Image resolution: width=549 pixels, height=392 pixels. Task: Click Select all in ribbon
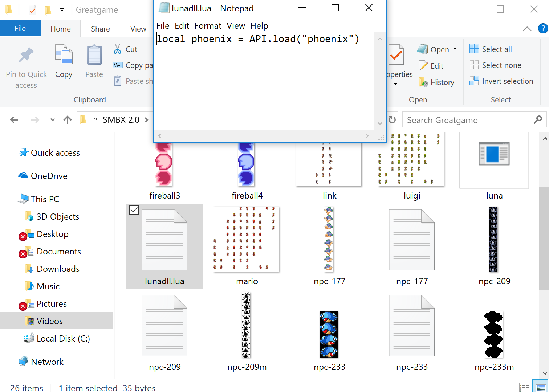point(491,49)
